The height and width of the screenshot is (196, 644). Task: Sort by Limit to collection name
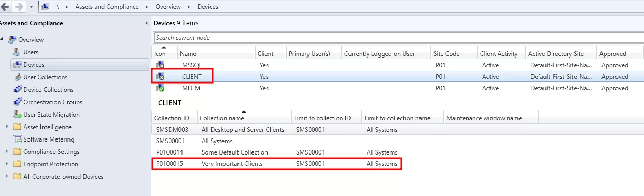403,118
